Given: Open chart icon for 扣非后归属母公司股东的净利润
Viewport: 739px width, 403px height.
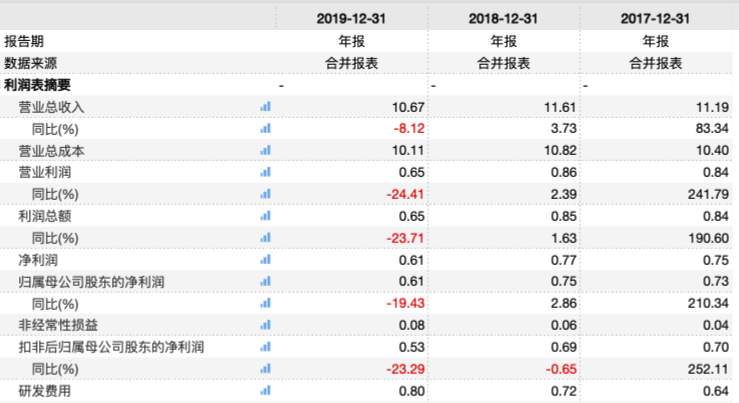Looking at the screenshot, I should coord(265,347).
